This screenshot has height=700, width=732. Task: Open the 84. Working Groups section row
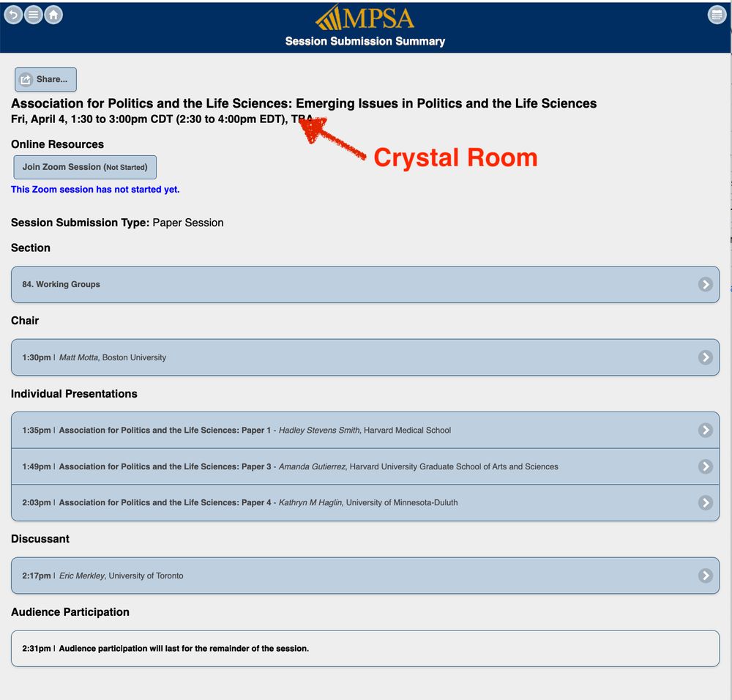pos(365,284)
